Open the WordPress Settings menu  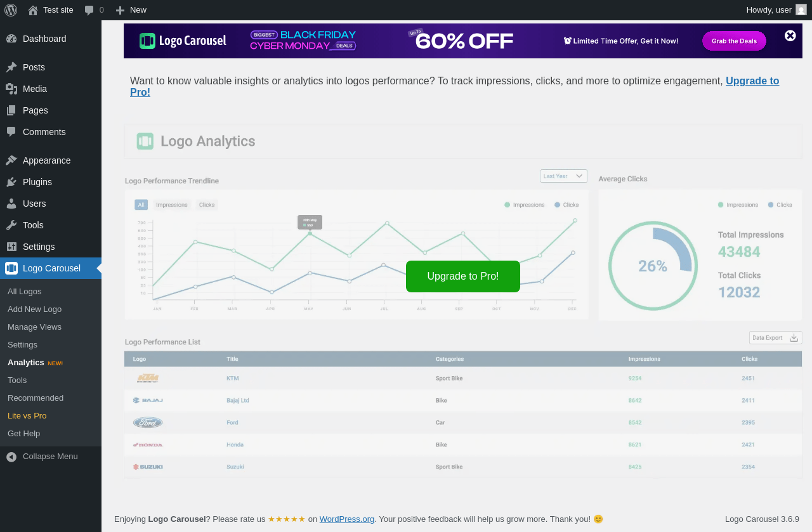pos(51,247)
